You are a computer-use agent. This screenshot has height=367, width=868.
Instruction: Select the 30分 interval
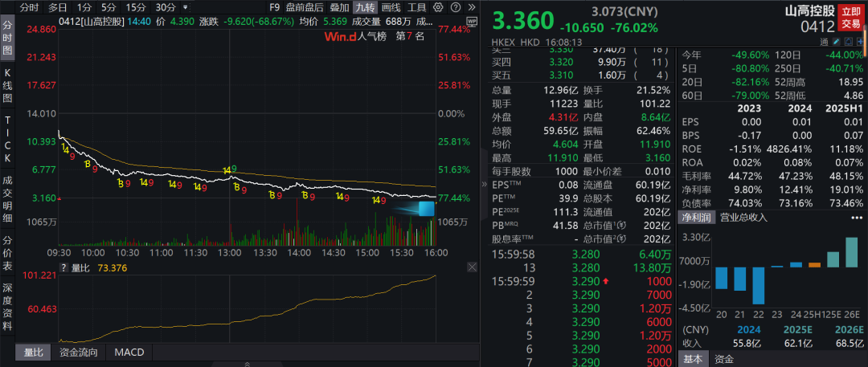coord(165,8)
